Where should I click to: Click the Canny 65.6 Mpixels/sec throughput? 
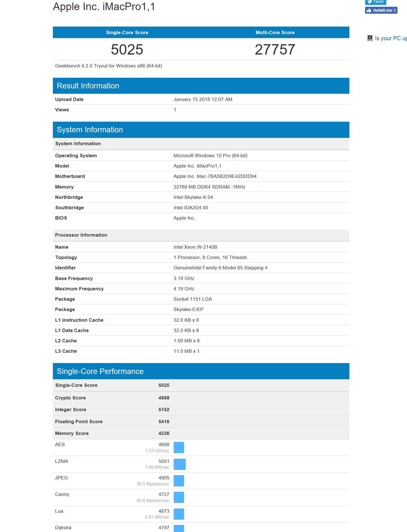point(153,500)
